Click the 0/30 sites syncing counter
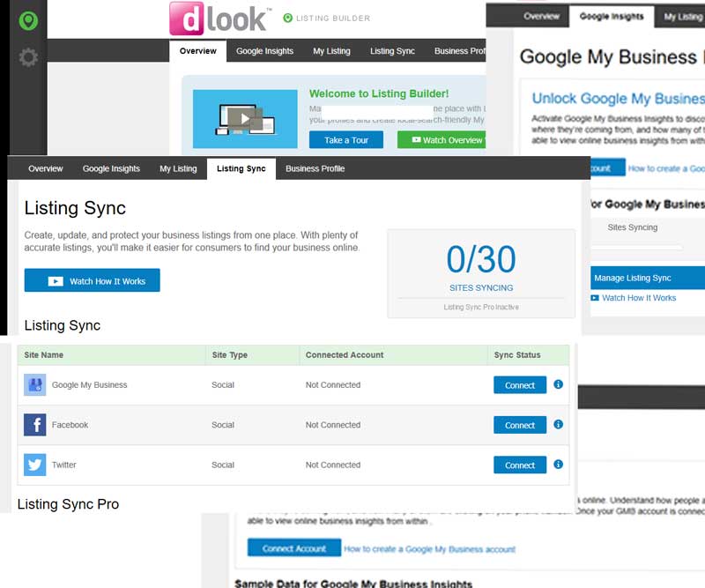The height and width of the screenshot is (588, 705). coord(481,259)
